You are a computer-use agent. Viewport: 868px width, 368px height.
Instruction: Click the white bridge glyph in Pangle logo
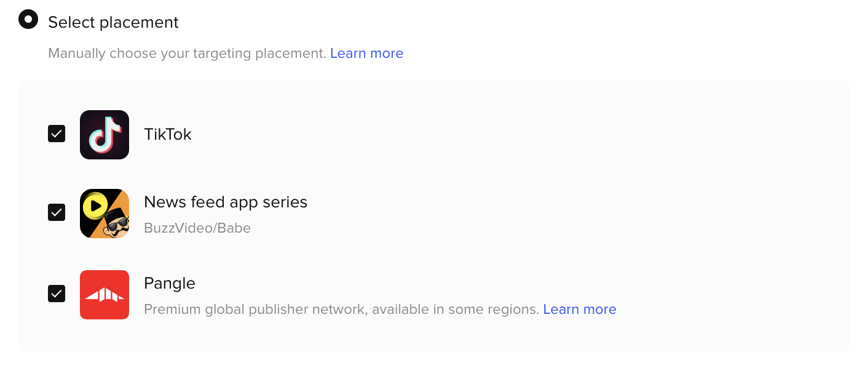tap(105, 295)
